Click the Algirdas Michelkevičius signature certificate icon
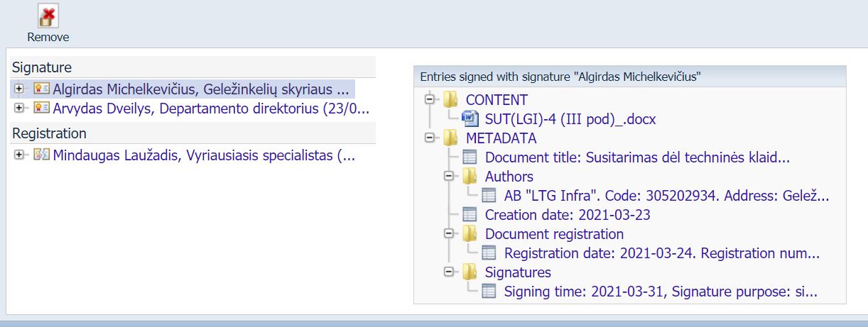 pyautogui.click(x=42, y=89)
